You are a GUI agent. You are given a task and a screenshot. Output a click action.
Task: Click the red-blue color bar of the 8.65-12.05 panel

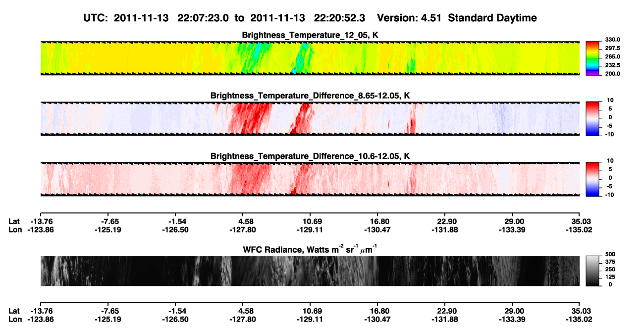tap(593, 118)
